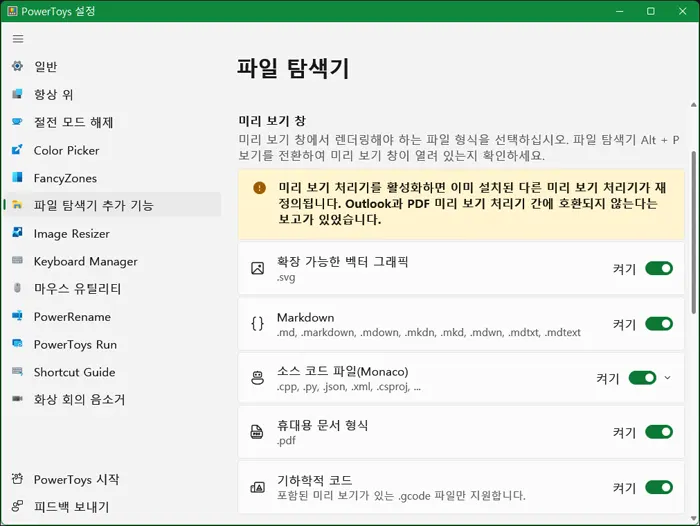
Task: Expand the Monaco source code settings chevron
Action: pos(667,378)
